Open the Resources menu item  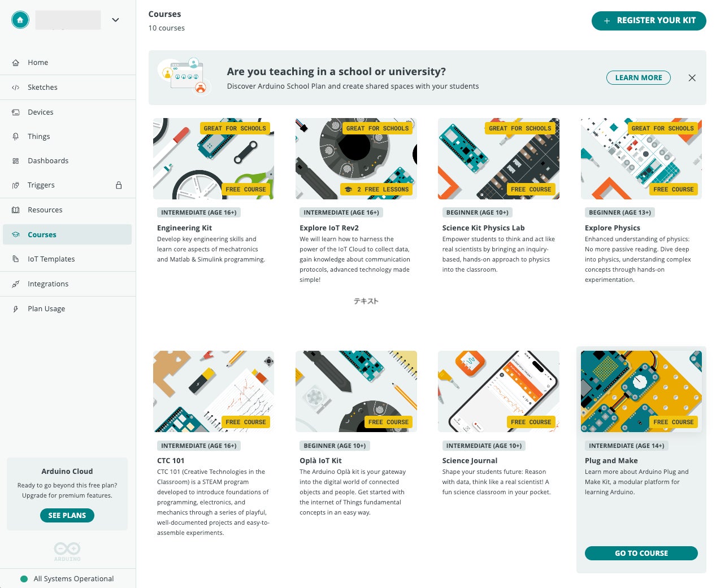pos(68,210)
